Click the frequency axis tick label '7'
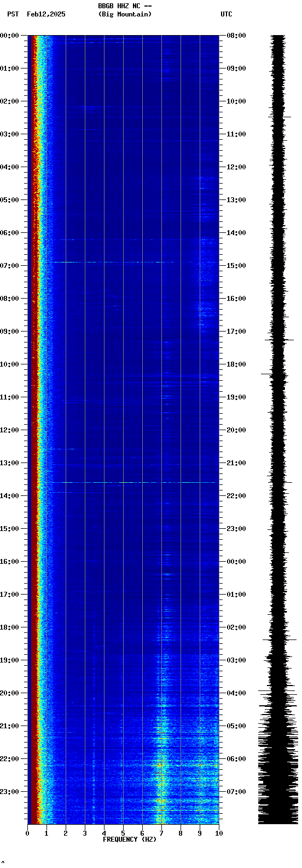Screen dimensions: 302x868 click(x=161, y=833)
